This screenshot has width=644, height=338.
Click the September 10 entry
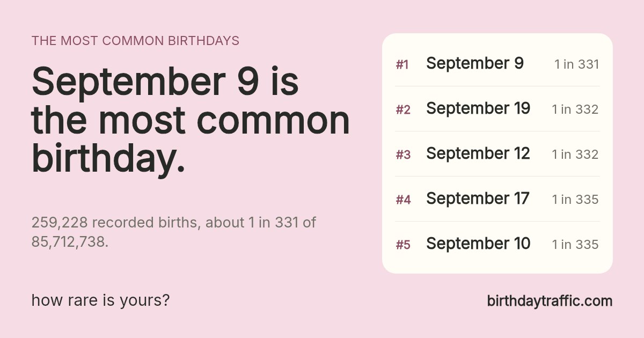click(x=497, y=244)
